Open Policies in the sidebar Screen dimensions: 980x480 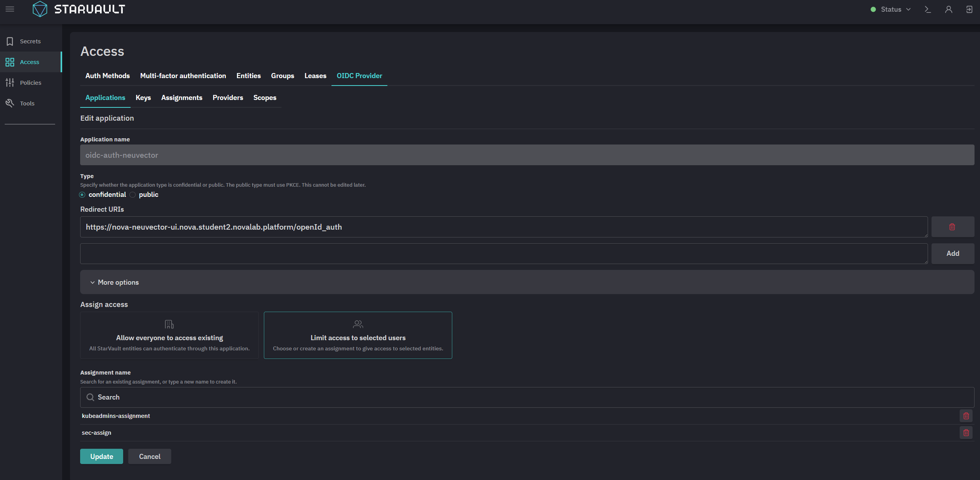[31, 83]
